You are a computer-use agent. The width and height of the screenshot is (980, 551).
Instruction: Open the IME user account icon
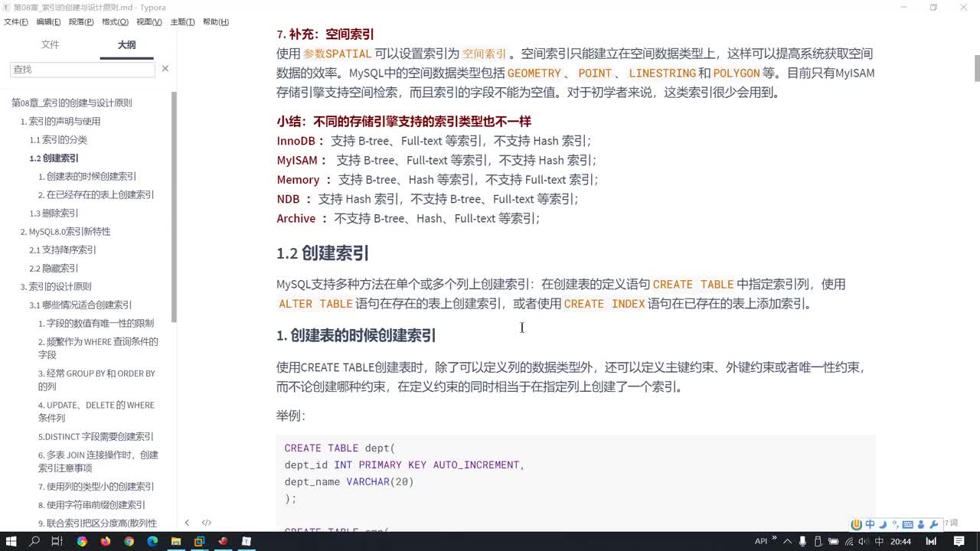pos(920,524)
